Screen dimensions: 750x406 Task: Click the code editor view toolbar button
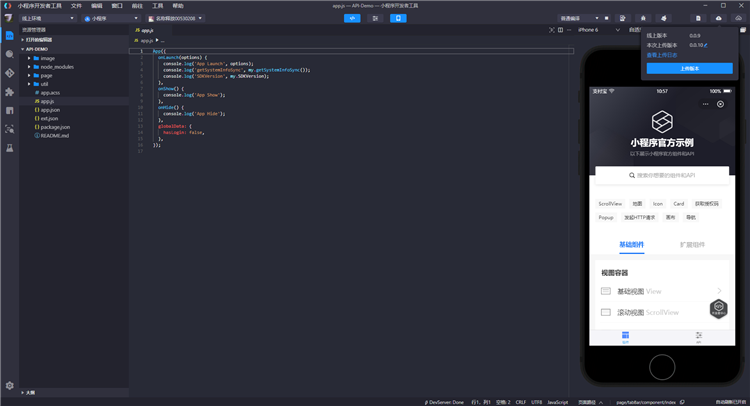(351, 18)
